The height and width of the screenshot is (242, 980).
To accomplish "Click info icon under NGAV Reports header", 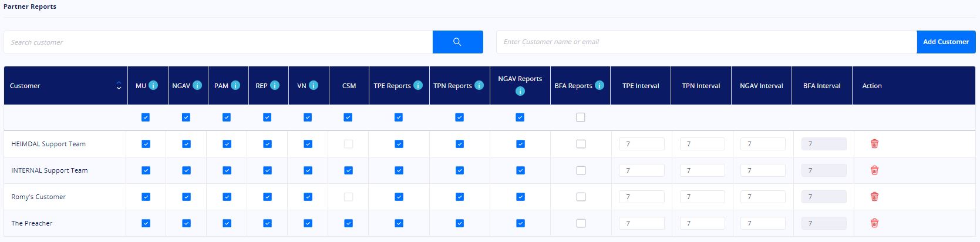I will click(x=520, y=91).
